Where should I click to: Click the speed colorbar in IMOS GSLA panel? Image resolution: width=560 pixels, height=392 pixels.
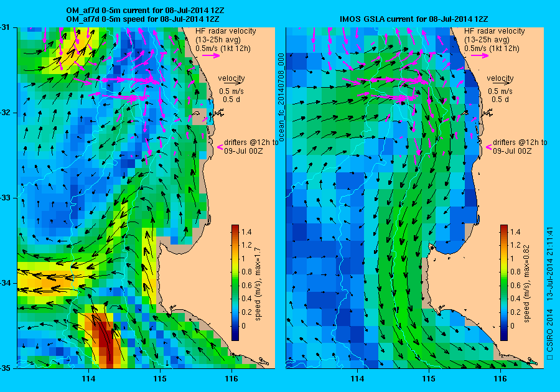(504, 282)
